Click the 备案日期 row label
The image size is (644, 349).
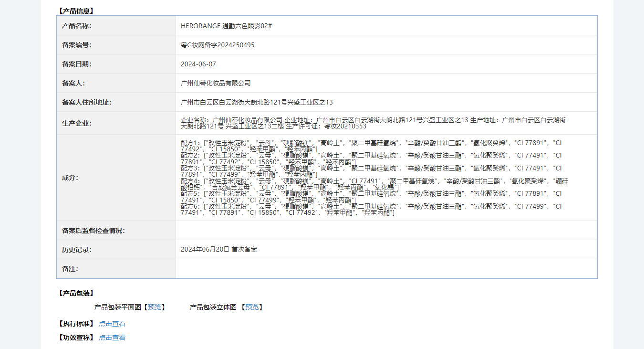(77, 64)
